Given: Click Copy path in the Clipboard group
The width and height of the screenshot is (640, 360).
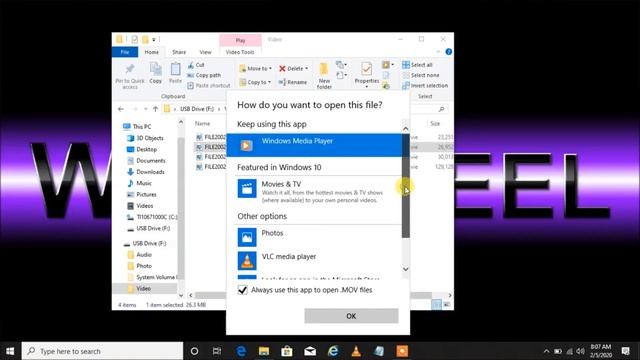Looking at the screenshot, I should tap(204, 75).
